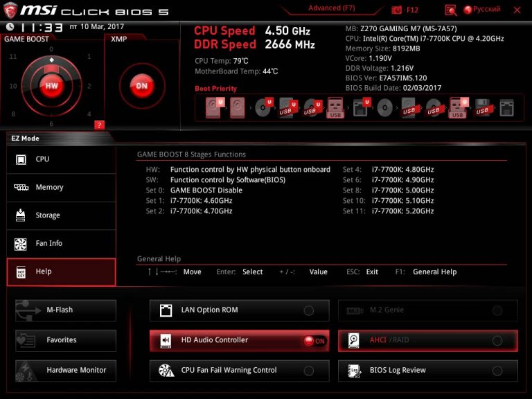The width and height of the screenshot is (532, 399).
Task: Select the USB optical disc boot icon without badge
Action: coord(434,108)
